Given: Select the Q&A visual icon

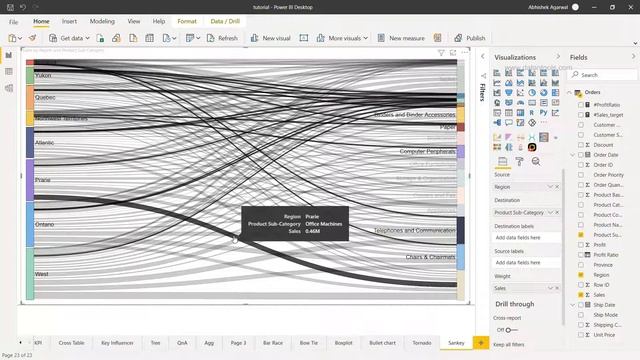Looking at the screenshot, I should 509,122.
